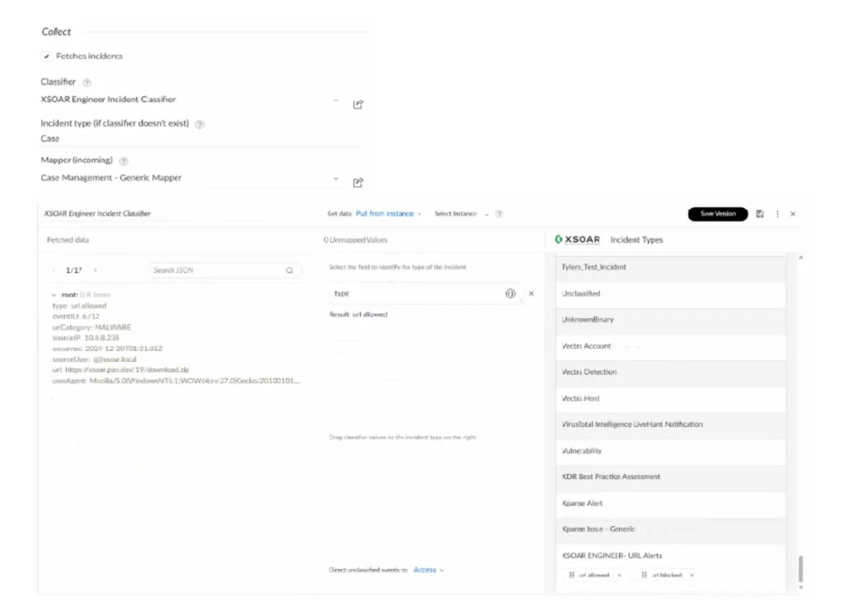This screenshot has width=843, height=616.
Task: Click the XSOAR Engineer Incident Classifier name field
Action: [x=152, y=213]
